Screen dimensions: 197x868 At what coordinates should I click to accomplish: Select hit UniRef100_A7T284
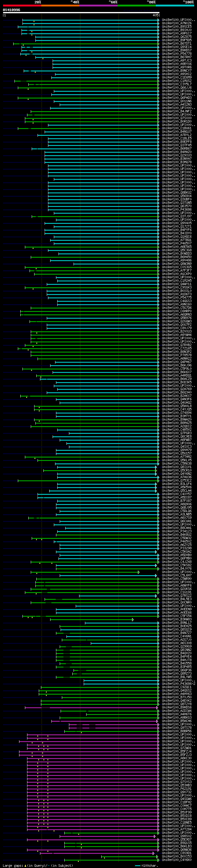176,829
